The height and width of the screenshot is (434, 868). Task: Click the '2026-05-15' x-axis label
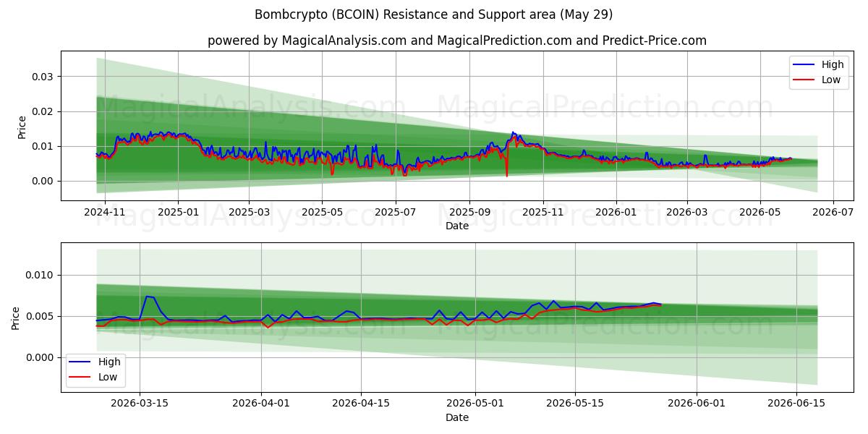pos(575,404)
